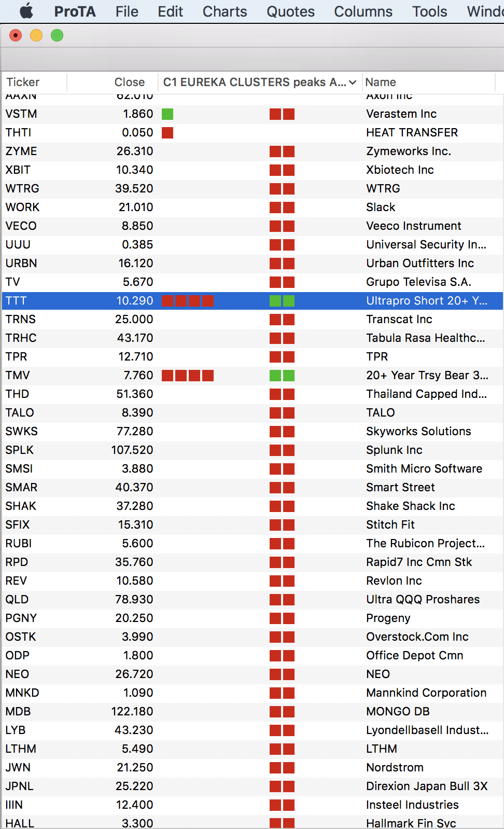The image size is (504, 829).
Task: Click Smith Micro Software name
Action: (424, 469)
